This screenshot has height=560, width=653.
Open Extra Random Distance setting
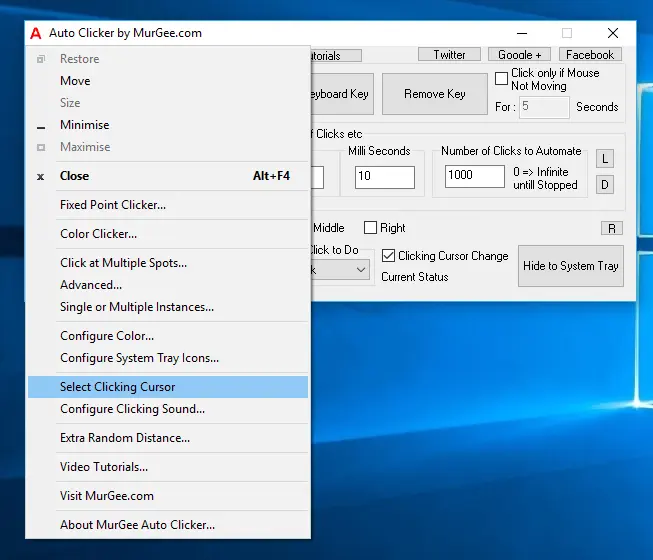point(125,438)
